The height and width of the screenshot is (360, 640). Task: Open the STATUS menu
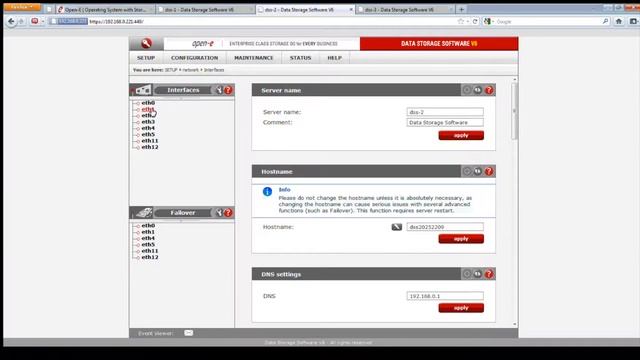[300, 58]
